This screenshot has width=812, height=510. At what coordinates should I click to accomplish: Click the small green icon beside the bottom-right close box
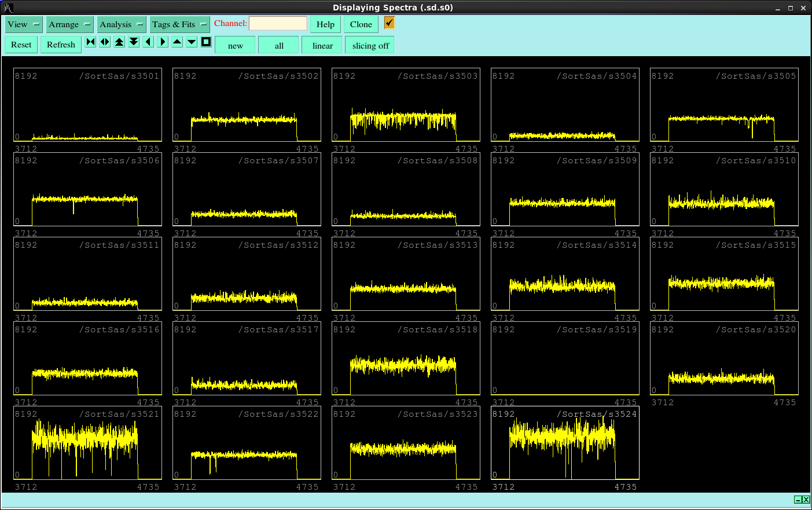[798, 500]
